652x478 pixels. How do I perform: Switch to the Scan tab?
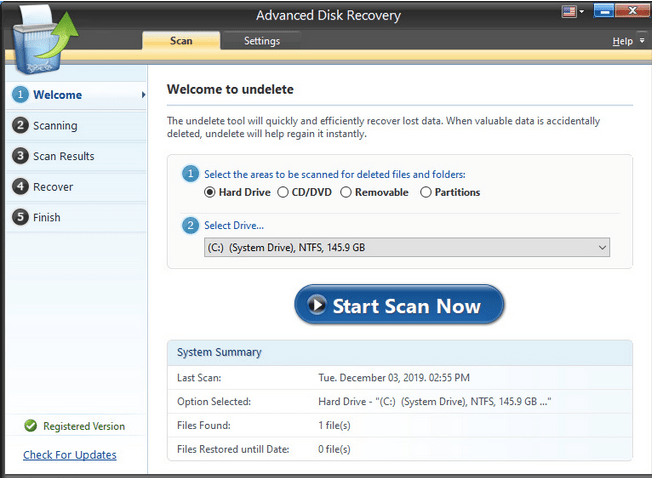tap(181, 41)
